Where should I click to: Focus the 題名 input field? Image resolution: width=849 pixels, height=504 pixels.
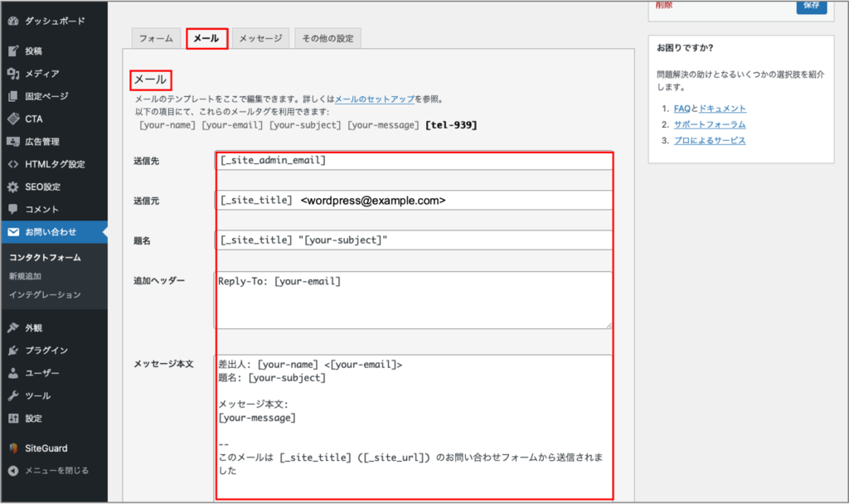414,240
